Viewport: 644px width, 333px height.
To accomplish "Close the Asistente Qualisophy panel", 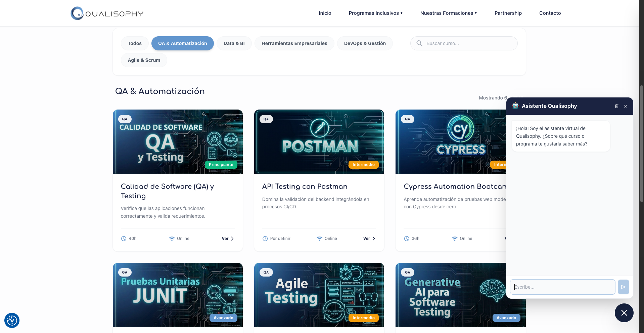I will (626, 106).
